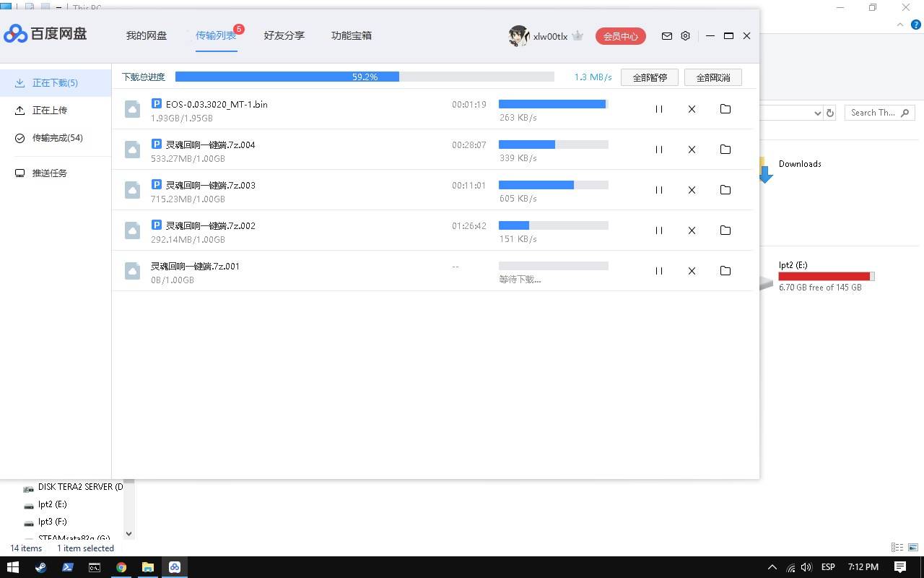Click the overall 59.2% download progress bar
The width and height of the screenshot is (924, 578).
(x=365, y=77)
